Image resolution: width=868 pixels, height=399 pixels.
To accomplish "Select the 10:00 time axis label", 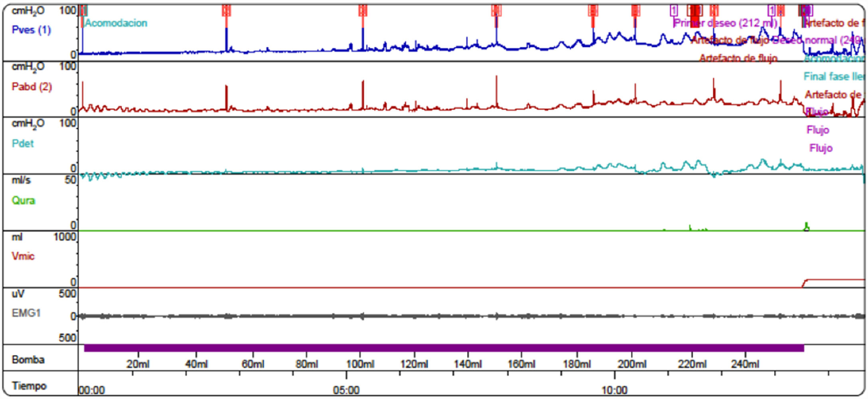I will point(614,390).
